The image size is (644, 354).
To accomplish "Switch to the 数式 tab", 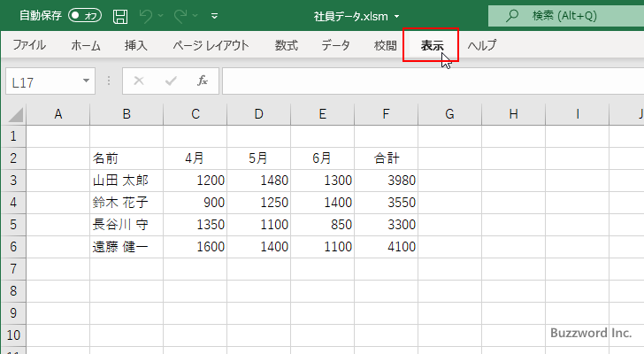I will click(x=287, y=45).
